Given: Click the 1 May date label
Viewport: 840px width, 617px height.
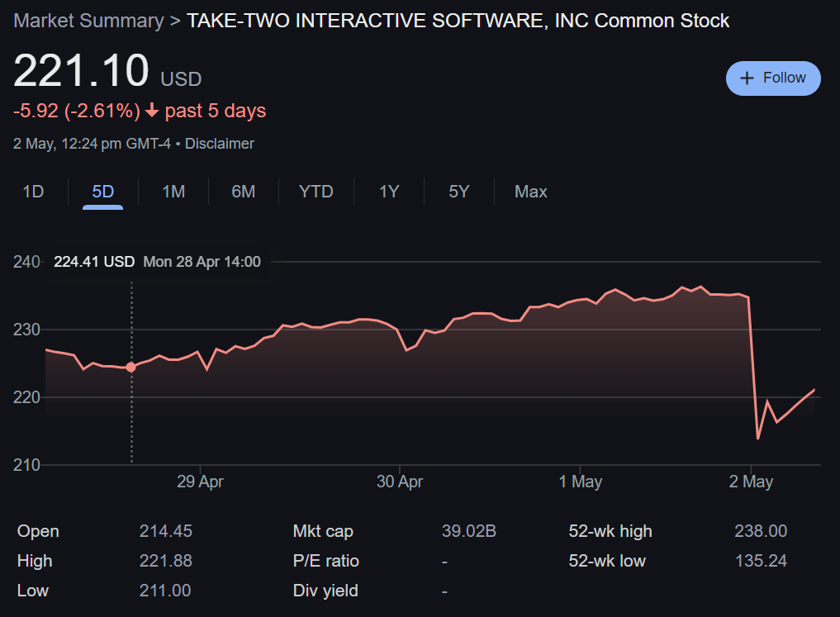Looking at the screenshot, I should point(580,482).
